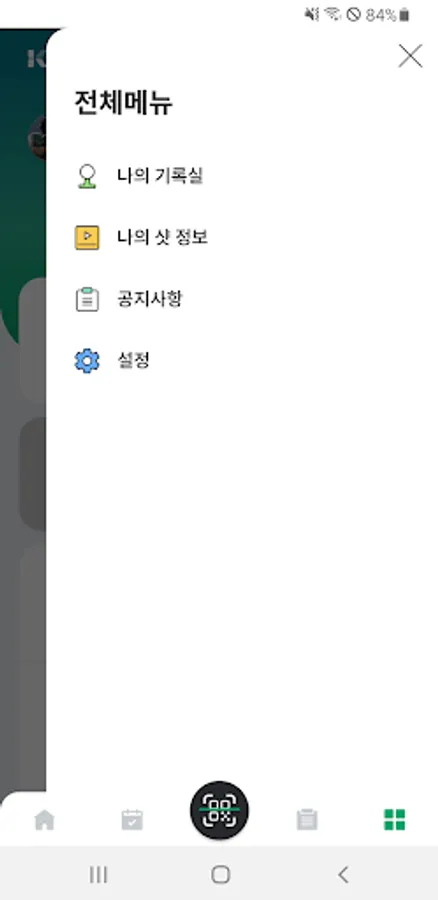Launch the QR code scanner button
This screenshot has width=438, height=900.
[219, 810]
